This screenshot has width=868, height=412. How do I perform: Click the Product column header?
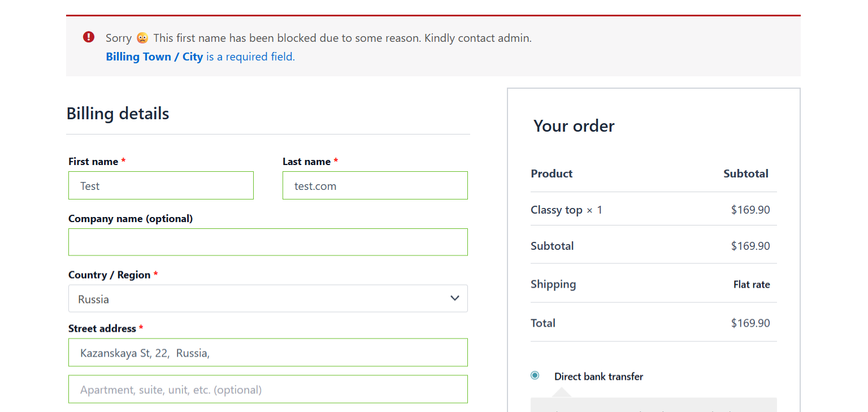[551, 174]
